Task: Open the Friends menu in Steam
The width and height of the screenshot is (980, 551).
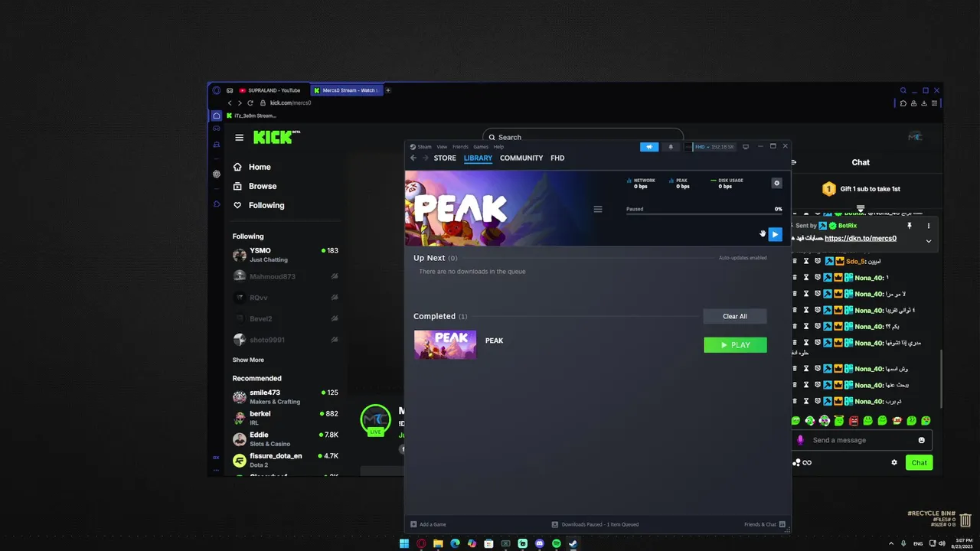Action: pos(460,147)
